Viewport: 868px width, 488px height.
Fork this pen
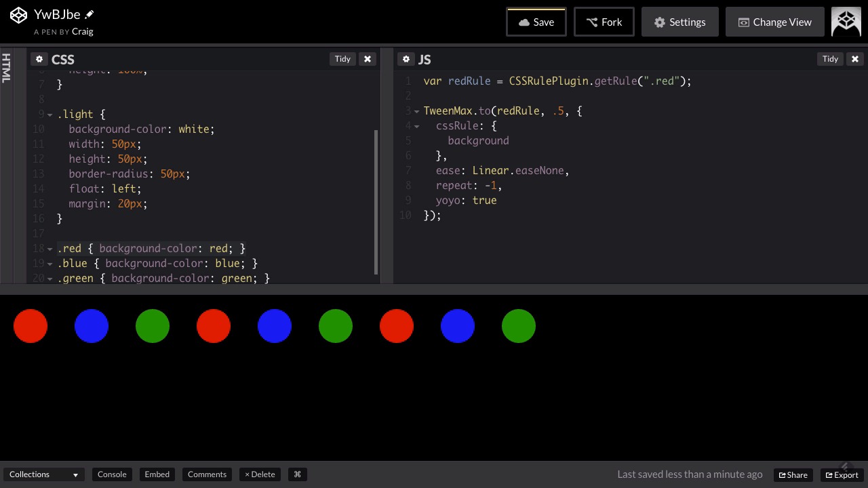[604, 22]
